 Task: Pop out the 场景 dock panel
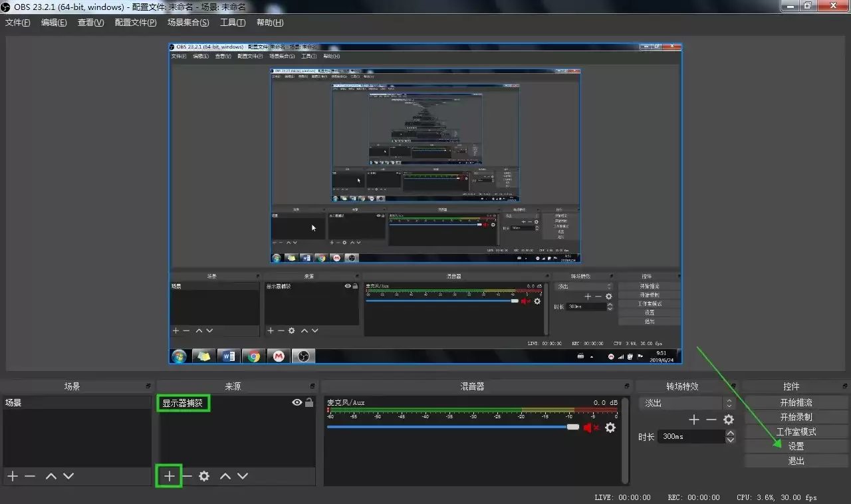tap(150, 386)
